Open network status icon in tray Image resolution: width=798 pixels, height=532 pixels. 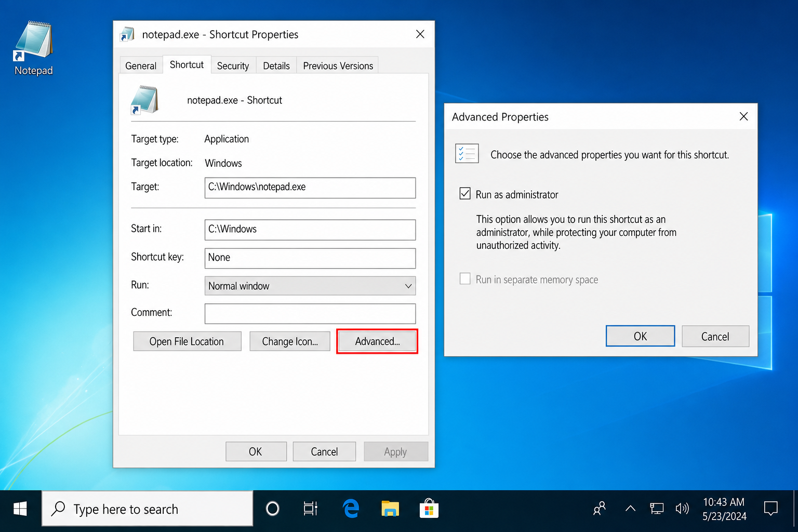pos(657,509)
